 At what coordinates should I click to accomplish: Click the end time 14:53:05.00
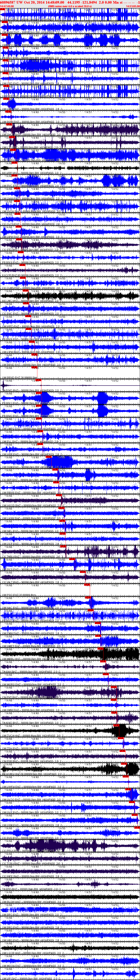[133, 6]
